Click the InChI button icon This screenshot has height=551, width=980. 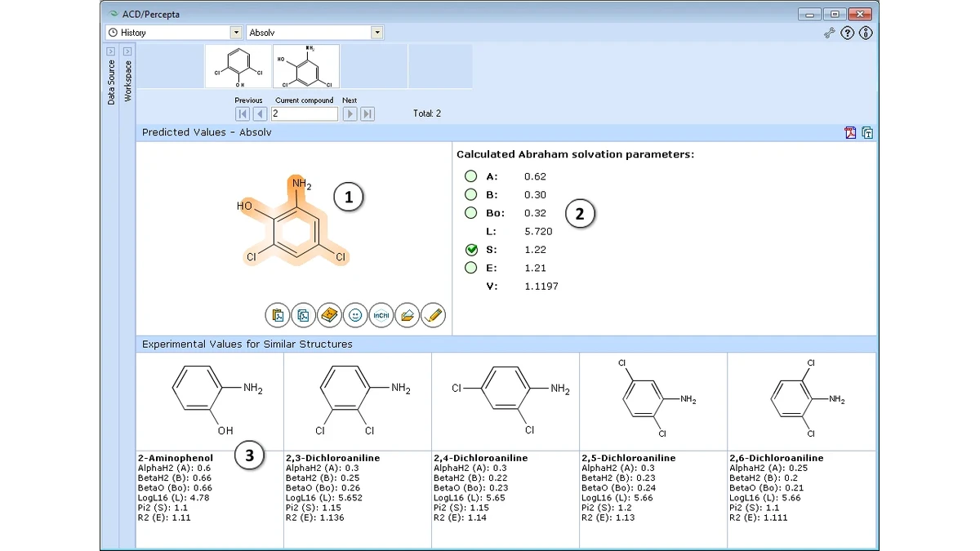click(381, 315)
